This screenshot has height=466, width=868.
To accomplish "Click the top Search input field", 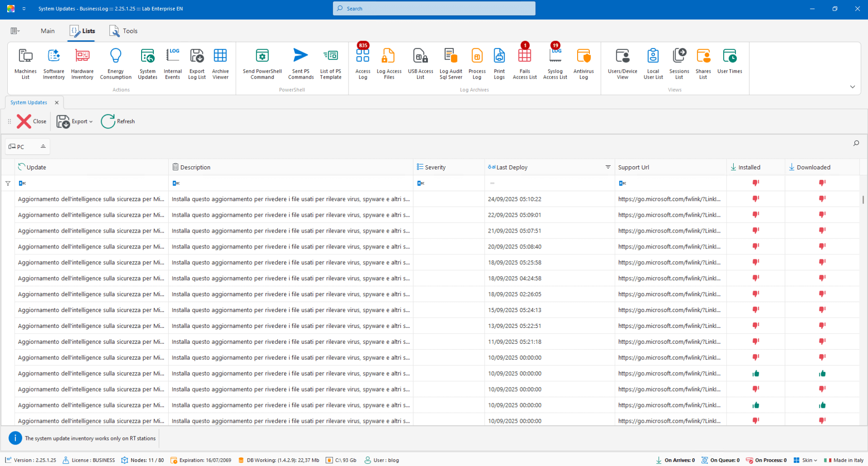I will 434,9.
